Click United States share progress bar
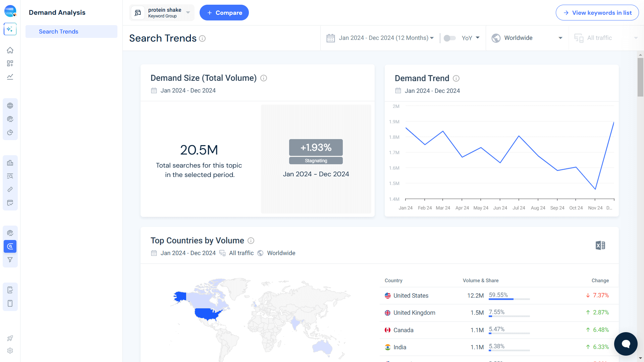This screenshot has width=644, height=362. (509, 299)
